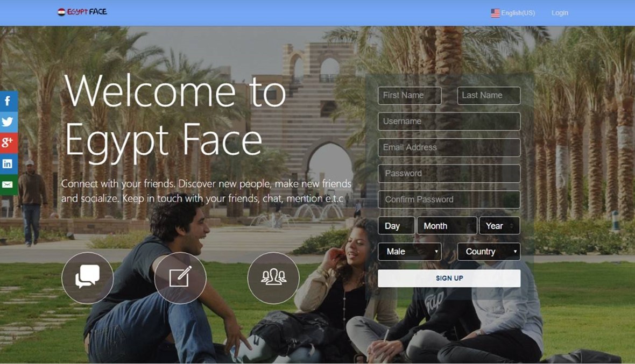Click the friends group circle icon
Image resolution: width=635 pixels, height=364 pixels.
pyautogui.click(x=273, y=278)
